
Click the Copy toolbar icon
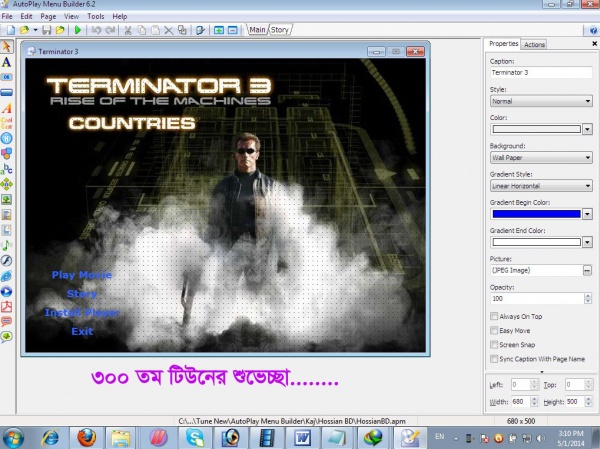(x=142, y=30)
